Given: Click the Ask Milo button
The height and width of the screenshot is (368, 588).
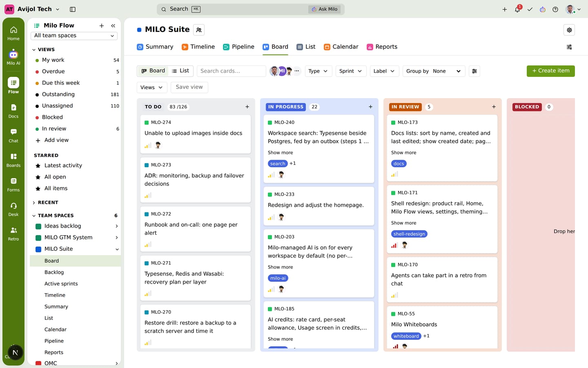Looking at the screenshot, I should point(325,9).
